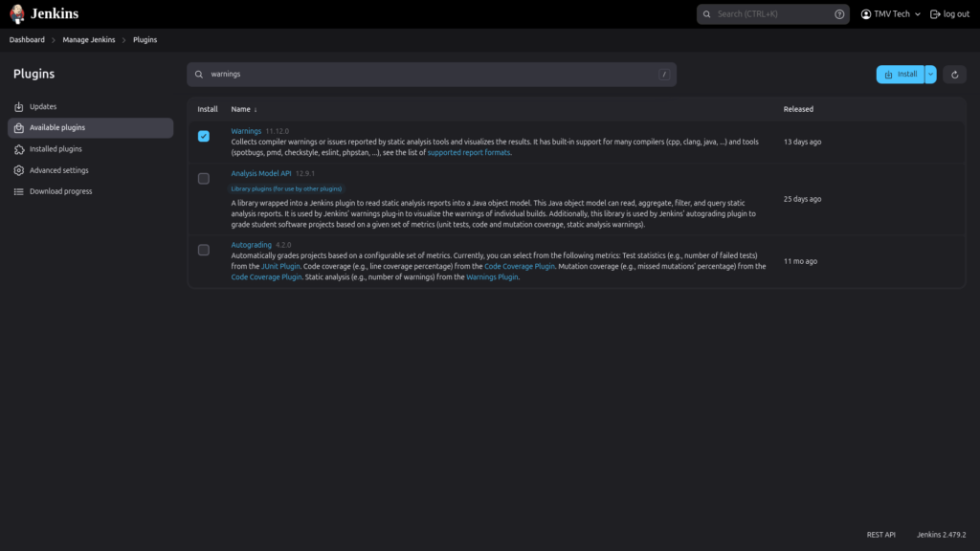The height and width of the screenshot is (551, 980).
Task: Click the Installed plugins puzzle icon
Action: 19,149
